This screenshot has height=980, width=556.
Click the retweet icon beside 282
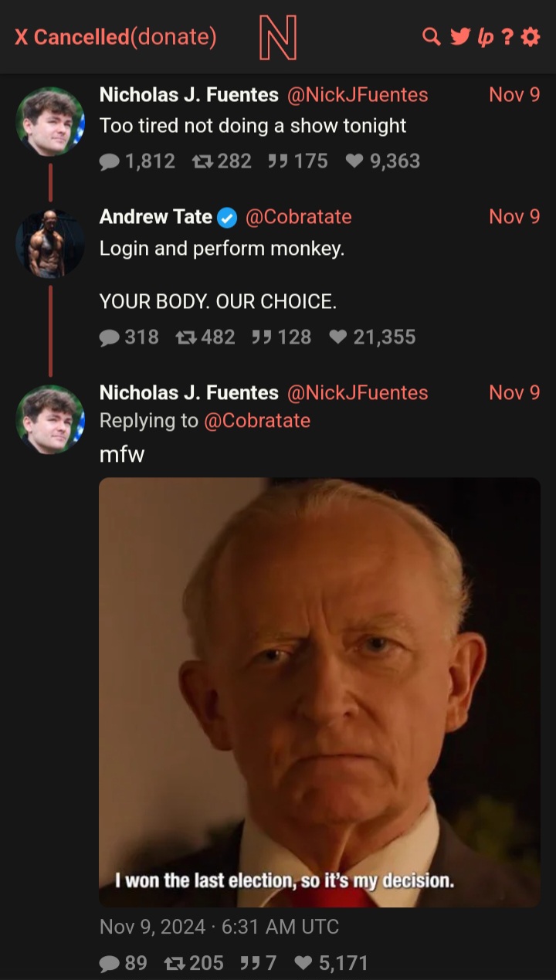[x=202, y=161]
